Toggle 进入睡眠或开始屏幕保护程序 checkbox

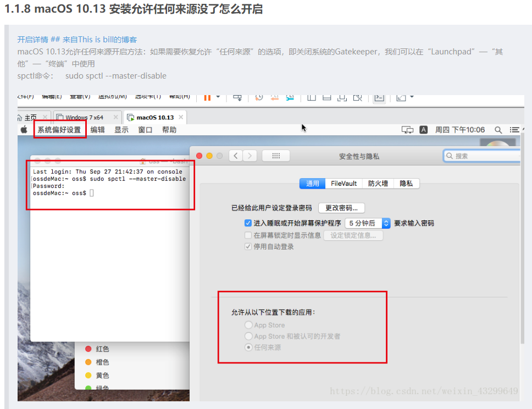pos(248,223)
